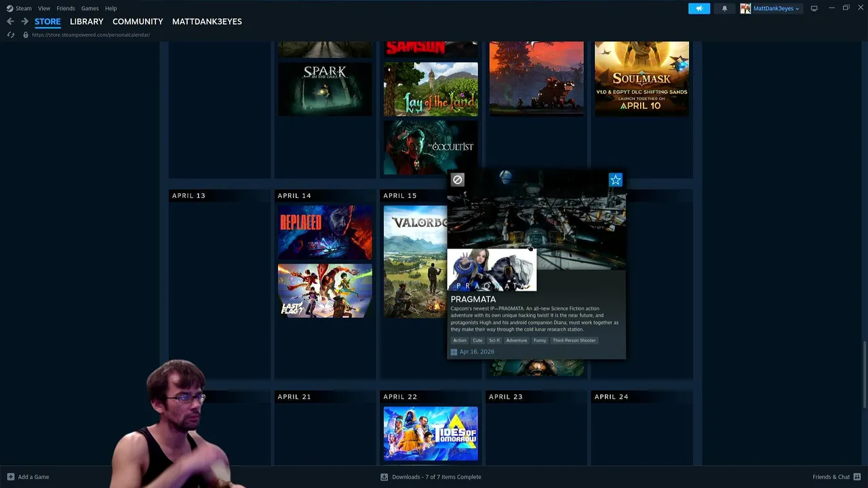Open the Valorborn game tile

pyautogui.click(x=415, y=261)
